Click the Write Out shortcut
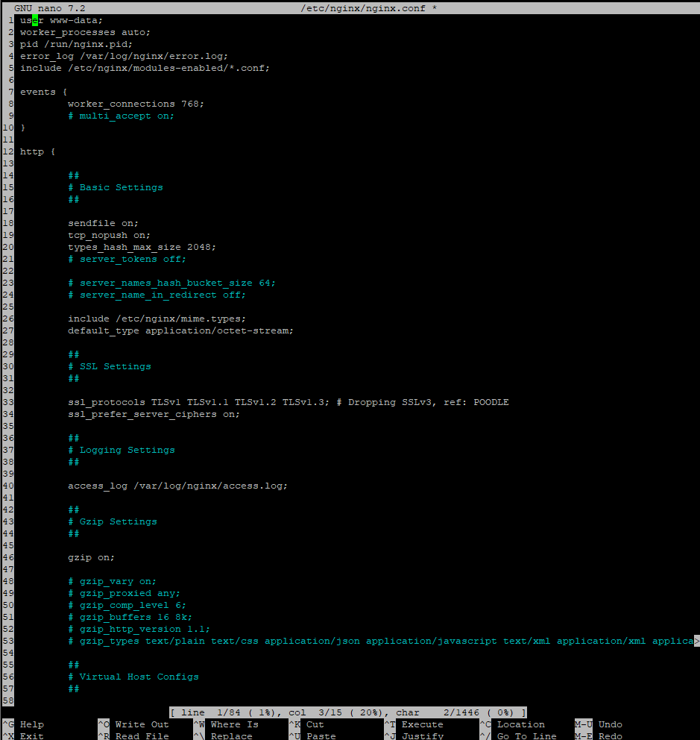The image size is (700, 740). click(x=142, y=724)
